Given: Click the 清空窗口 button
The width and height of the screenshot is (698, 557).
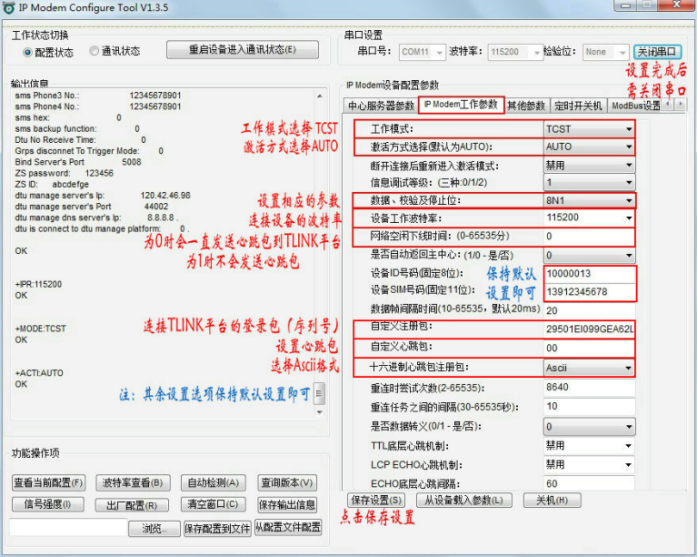Looking at the screenshot, I should (x=212, y=505).
